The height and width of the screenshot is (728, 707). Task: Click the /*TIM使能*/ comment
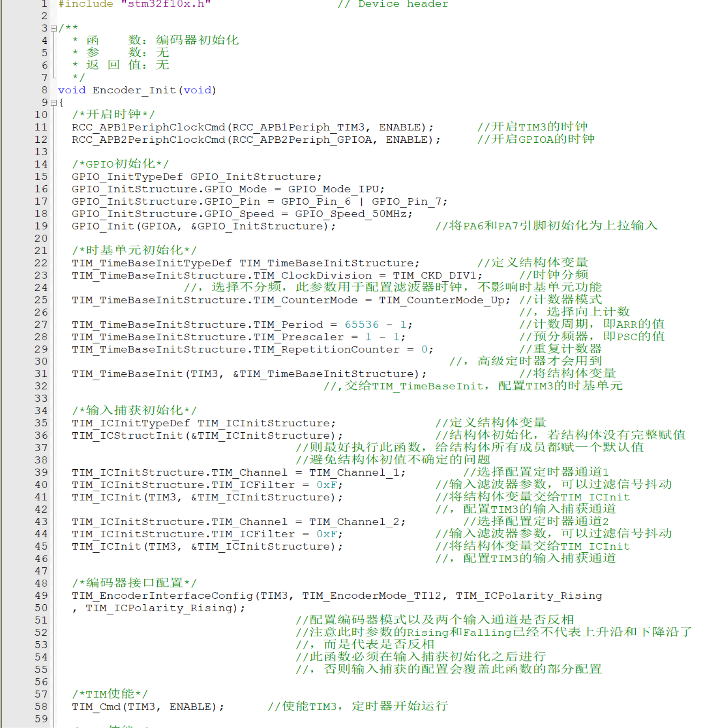[x=110, y=694]
